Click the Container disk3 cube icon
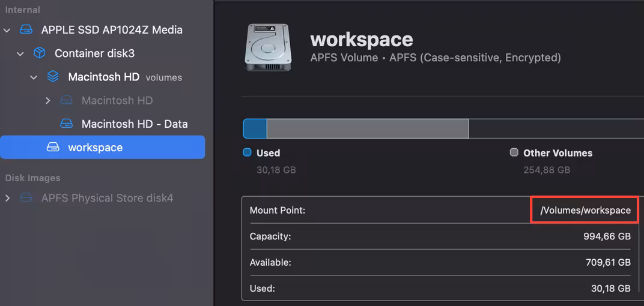 coord(39,53)
